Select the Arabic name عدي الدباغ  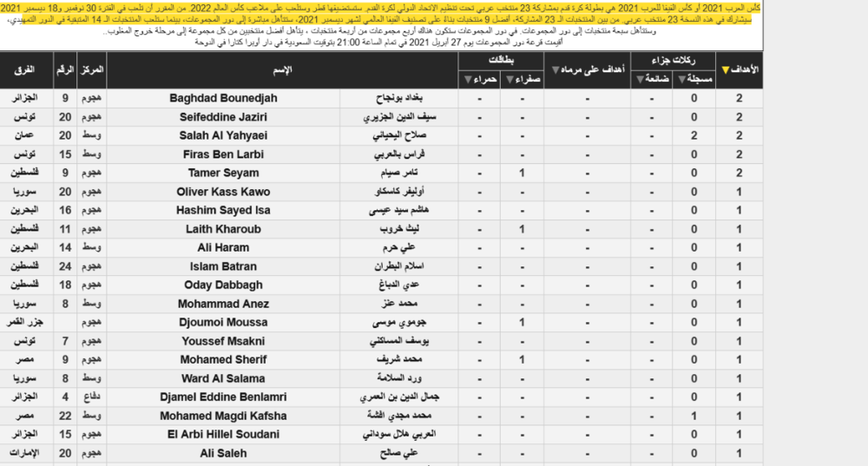point(399,285)
